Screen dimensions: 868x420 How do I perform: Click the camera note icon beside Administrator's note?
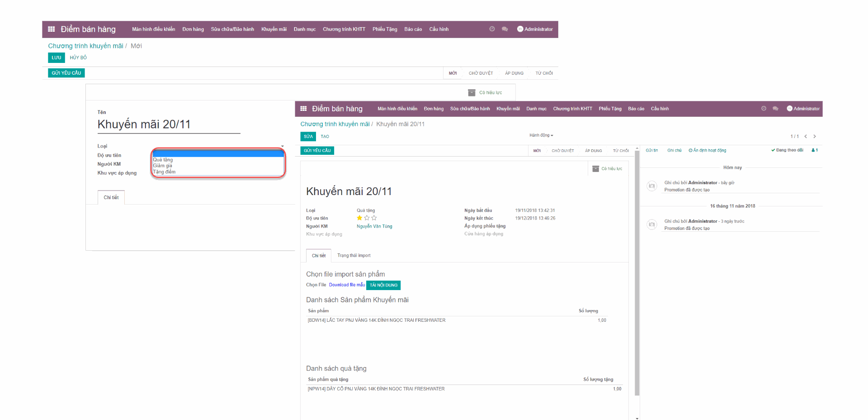point(651,186)
